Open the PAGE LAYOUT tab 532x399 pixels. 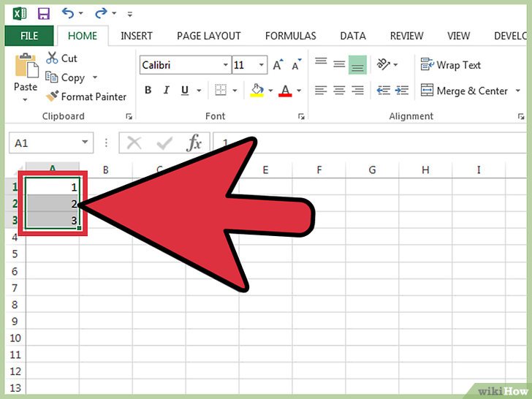(x=209, y=36)
